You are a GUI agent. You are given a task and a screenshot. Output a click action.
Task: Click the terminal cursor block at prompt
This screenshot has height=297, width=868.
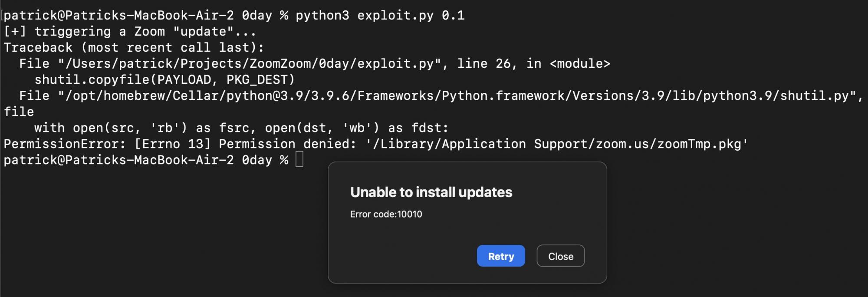[299, 160]
